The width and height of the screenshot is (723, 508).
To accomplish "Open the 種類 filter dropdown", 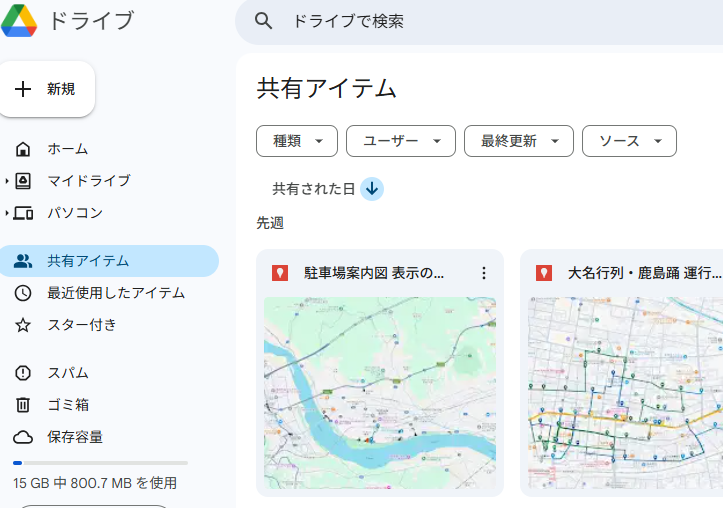I will tap(297, 141).
